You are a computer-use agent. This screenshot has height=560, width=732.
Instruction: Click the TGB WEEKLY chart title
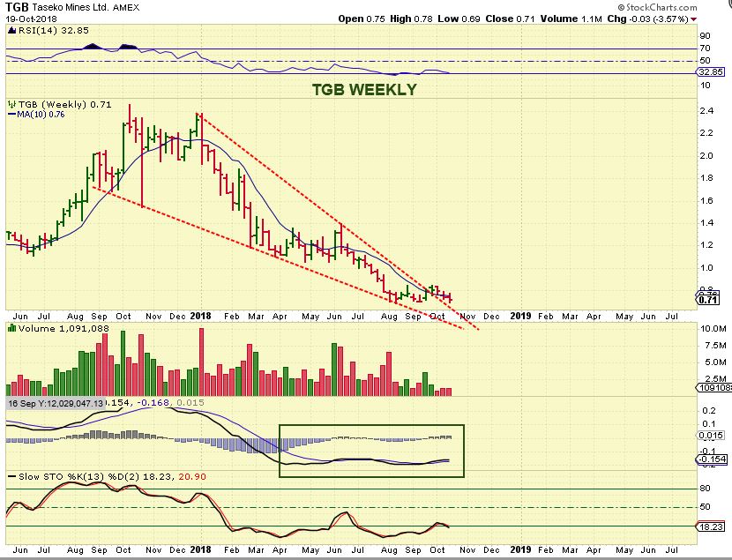click(x=364, y=90)
